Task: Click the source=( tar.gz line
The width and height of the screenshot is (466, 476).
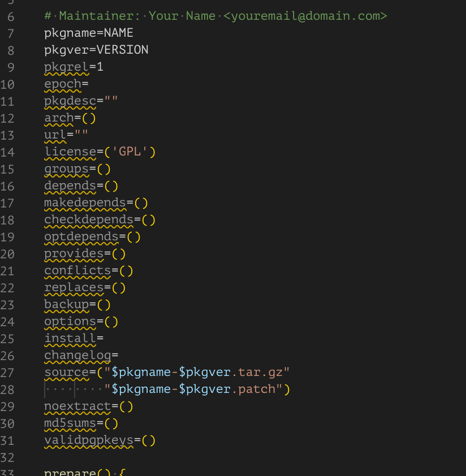Action: [167, 373]
